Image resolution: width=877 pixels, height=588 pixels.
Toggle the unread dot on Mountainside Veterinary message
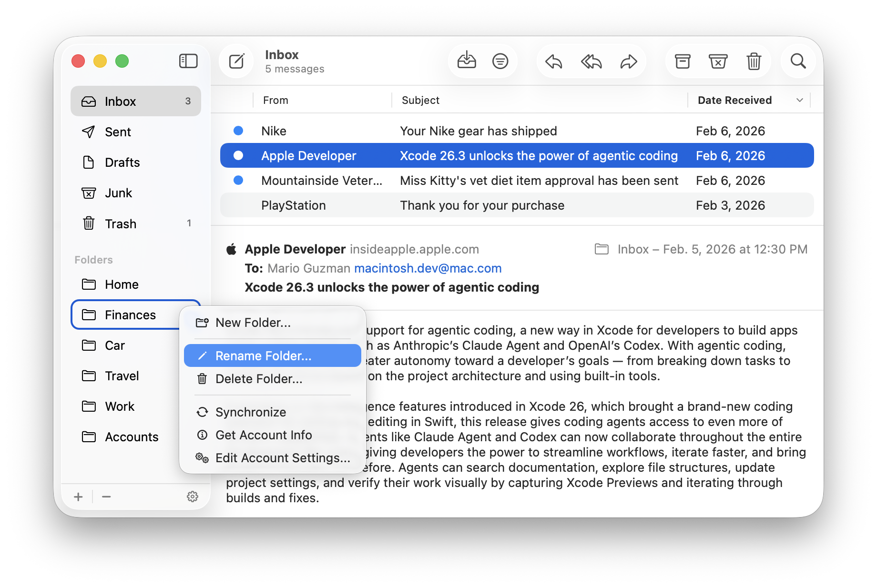click(238, 181)
